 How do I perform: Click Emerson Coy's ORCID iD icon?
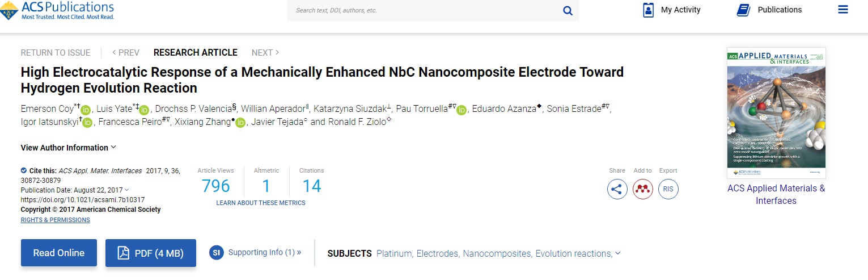pyautogui.click(x=86, y=110)
